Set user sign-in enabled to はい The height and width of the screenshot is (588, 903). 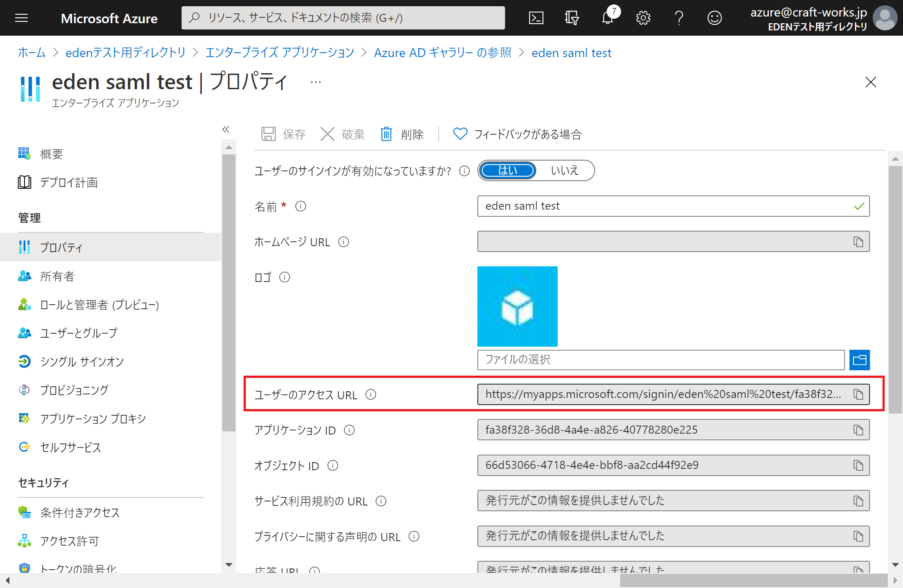coord(508,170)
